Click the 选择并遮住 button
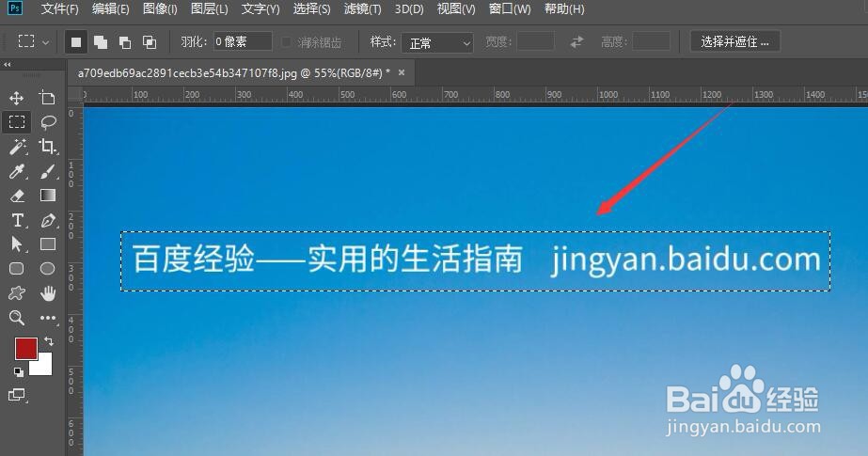 tap(735, 41)
